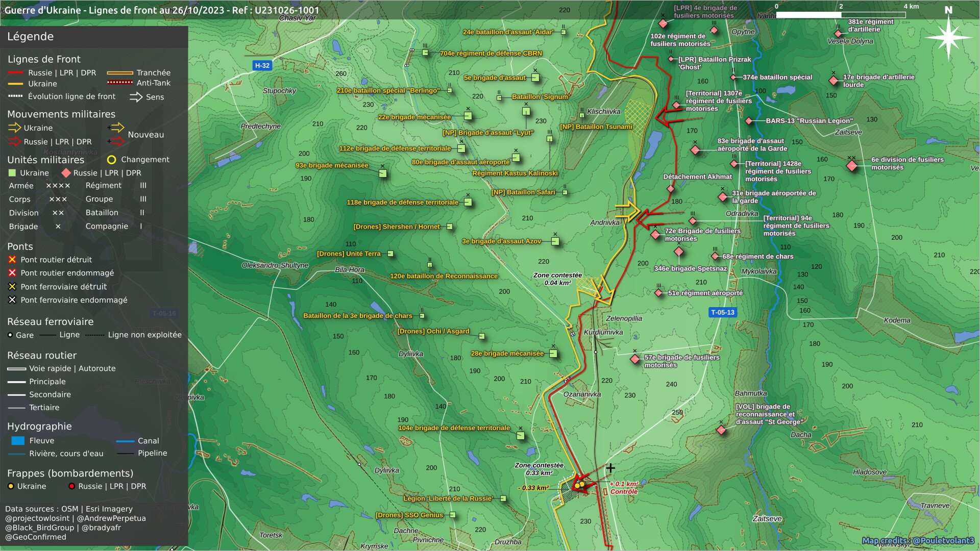
Task: Click the Pont routier détruit legend icon
Action: click(x=12, y=260)
